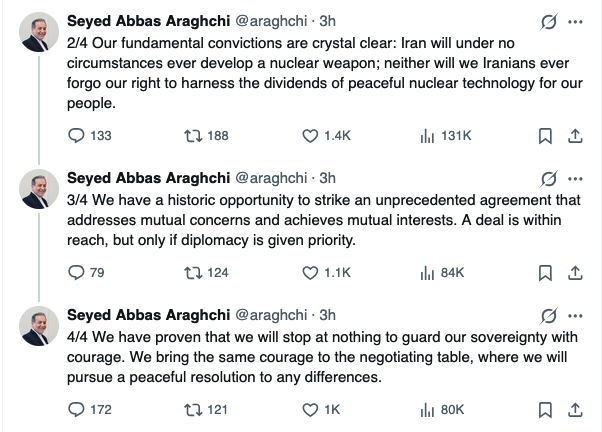Share the 4/4 sovereignty tweet

pyautogui.click(x=575, y=409)
